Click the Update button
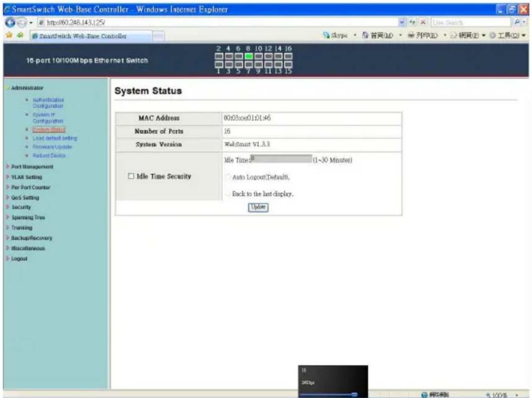The width and height of the screenshot is (532, 398). pyautogui.click(x=258, y=207)
